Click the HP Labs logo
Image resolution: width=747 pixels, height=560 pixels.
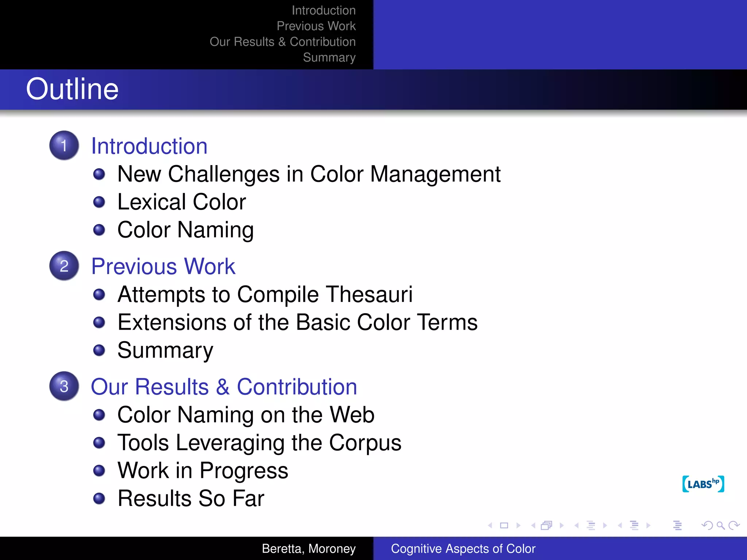pos(703,484)
